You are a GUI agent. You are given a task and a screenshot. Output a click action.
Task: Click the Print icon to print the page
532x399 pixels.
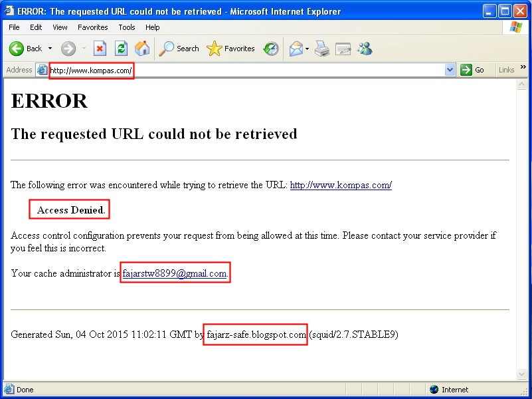click(323, 49)
